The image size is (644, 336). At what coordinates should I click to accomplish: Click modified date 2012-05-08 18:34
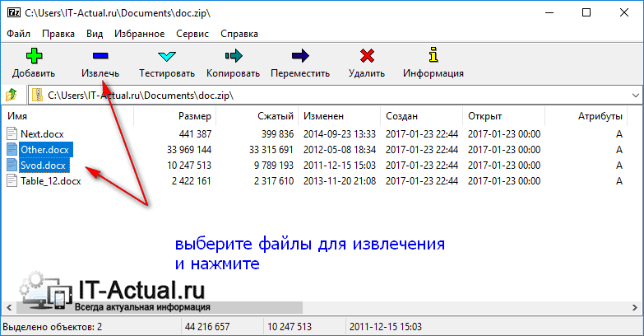[340, 150]
